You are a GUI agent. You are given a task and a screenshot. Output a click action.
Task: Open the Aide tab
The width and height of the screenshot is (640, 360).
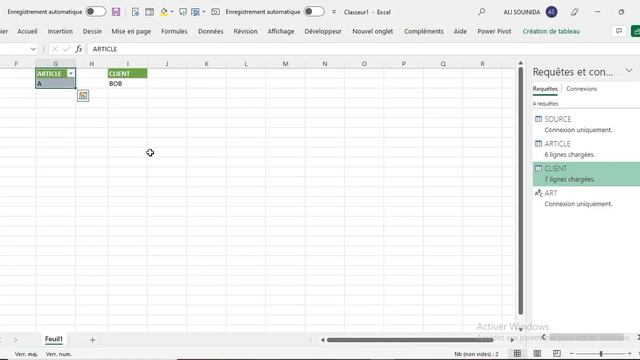[x=460, y=31]
